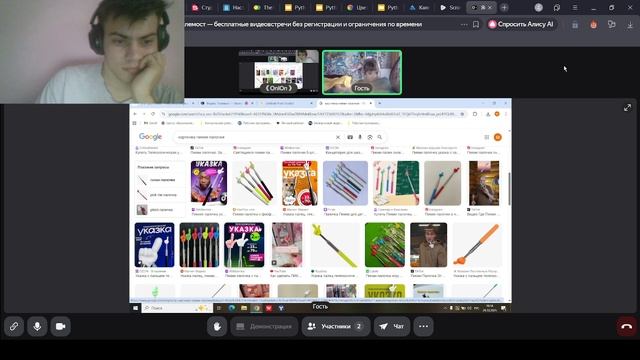Open the blue Указка white hand image
Image resolution: width=640 pixels, height=360 pixels.
154,245
